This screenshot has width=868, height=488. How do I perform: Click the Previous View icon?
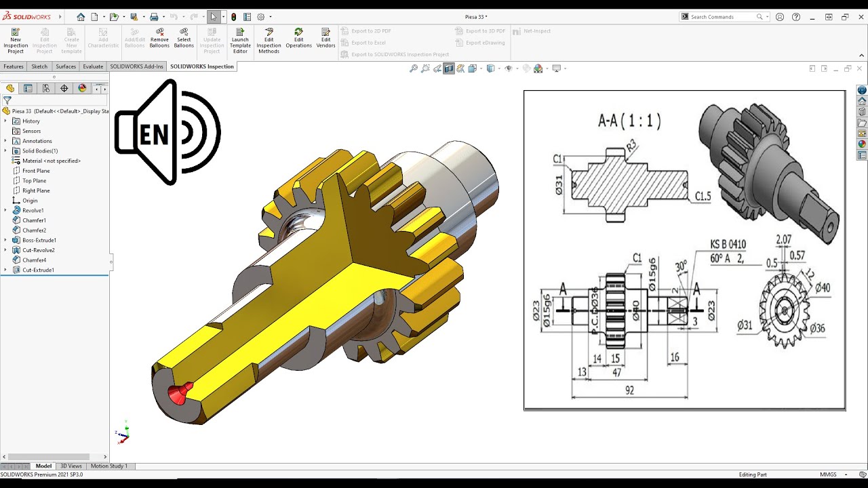pyautogui.click(x=437, y=68)
